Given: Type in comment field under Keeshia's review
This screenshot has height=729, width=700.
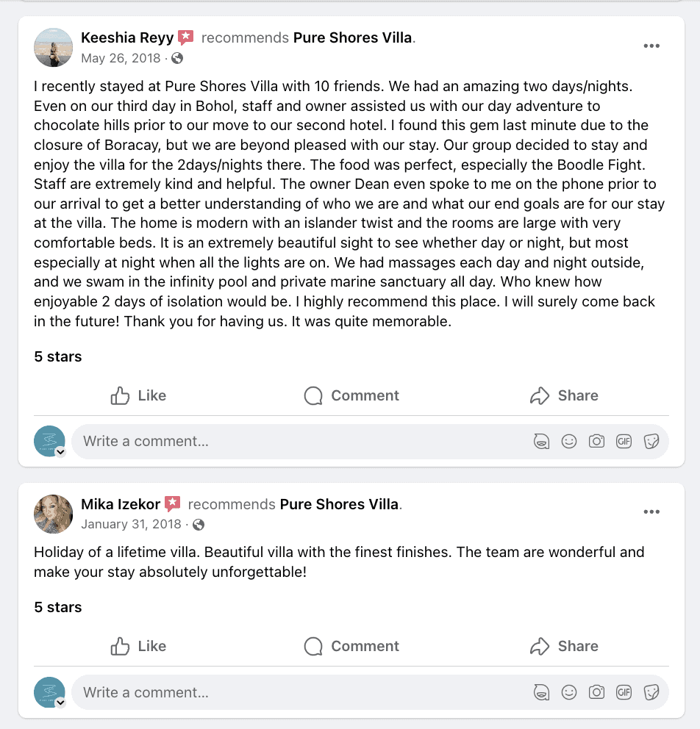Looking at the screenshot, I should [294, 442].
